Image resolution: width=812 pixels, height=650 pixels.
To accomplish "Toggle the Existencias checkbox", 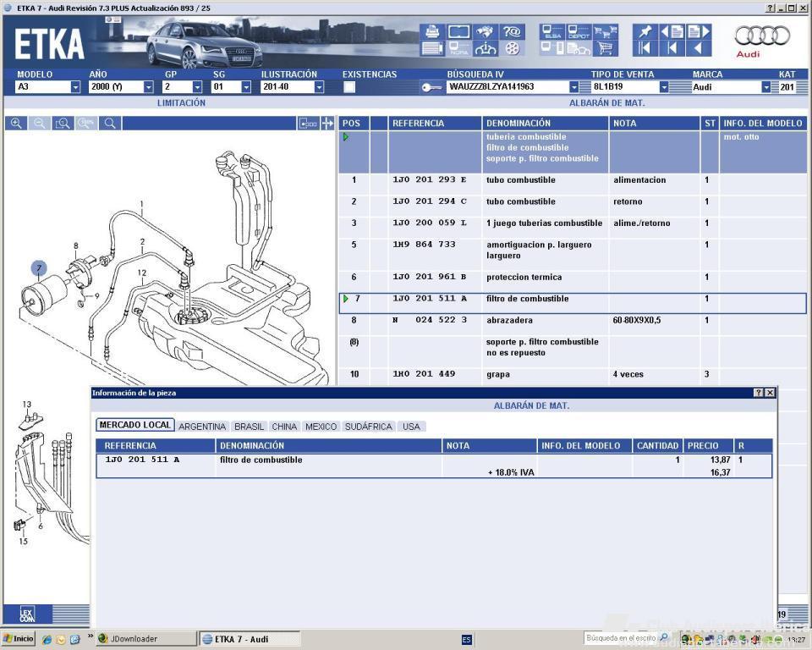I will (x=349, y=87).
